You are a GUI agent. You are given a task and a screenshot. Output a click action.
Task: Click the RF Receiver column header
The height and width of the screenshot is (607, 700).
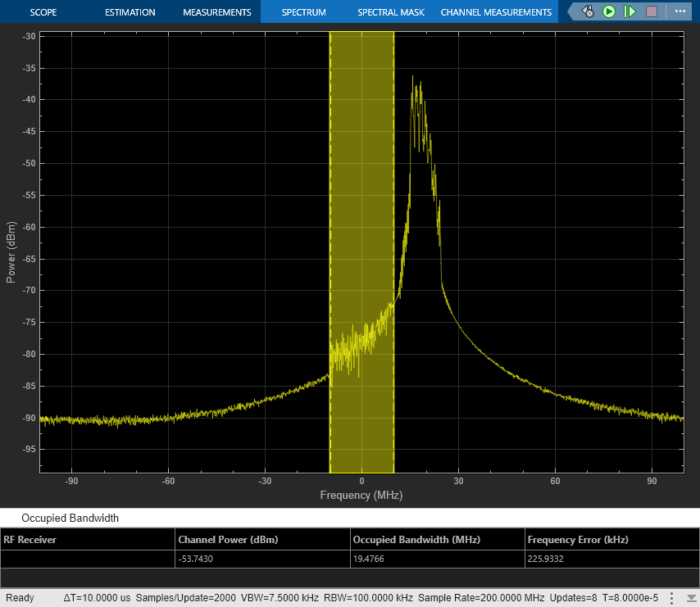[30, 539]
